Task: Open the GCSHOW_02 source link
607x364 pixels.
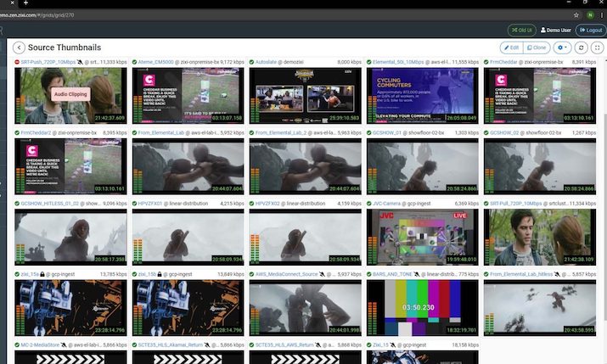Action: pyautogui.click(x=504, y=132)
